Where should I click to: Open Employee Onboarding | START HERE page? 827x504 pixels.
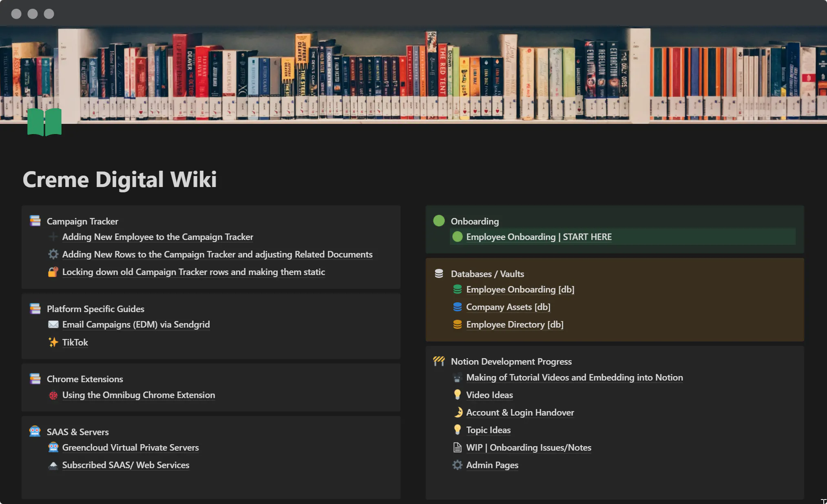coord(539,237)
